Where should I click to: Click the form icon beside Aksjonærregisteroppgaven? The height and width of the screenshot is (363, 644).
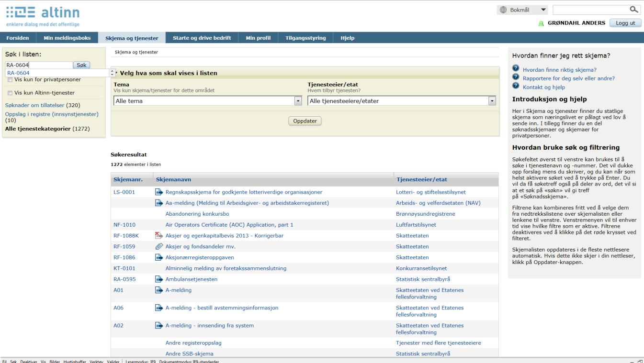coord(159,257)
